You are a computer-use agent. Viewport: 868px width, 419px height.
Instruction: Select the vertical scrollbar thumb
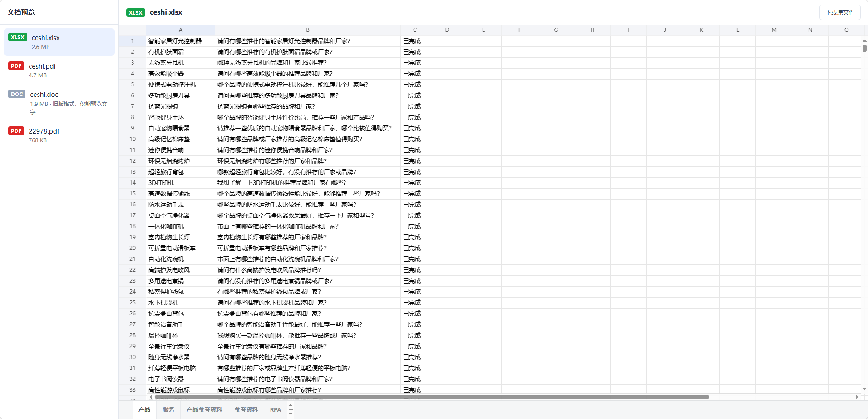tap(864, 48)
